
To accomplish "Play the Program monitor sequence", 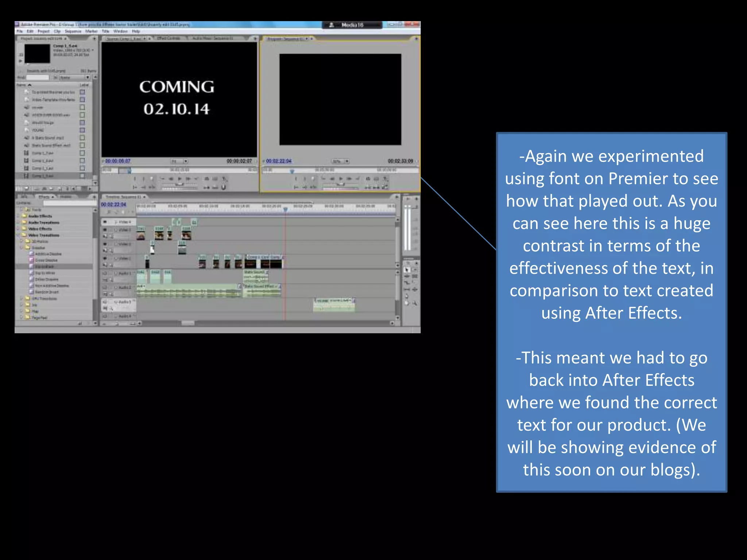I will [x=341, y=179].
